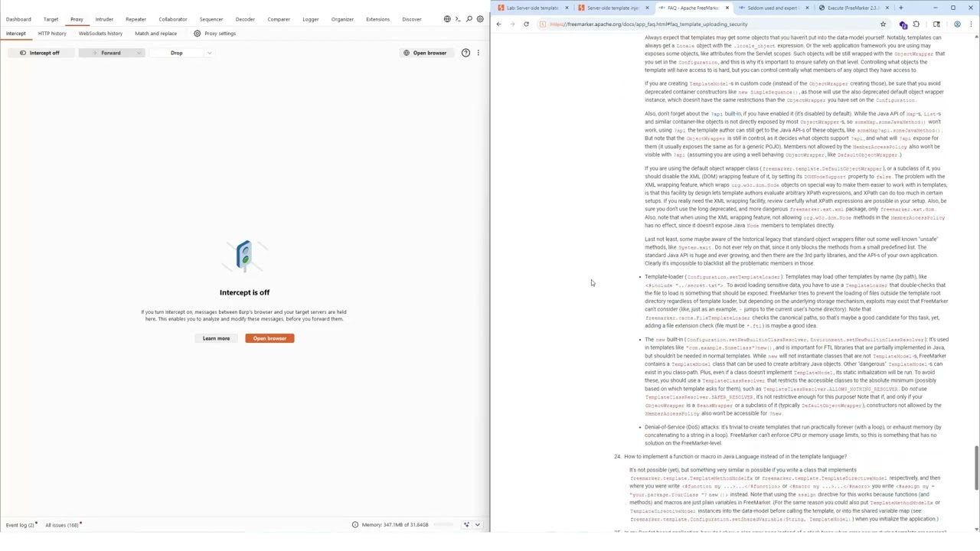Viewport: 980px width, 551px height.
Task: Click browser Back arrow
Action: click(x=498, y=24)
